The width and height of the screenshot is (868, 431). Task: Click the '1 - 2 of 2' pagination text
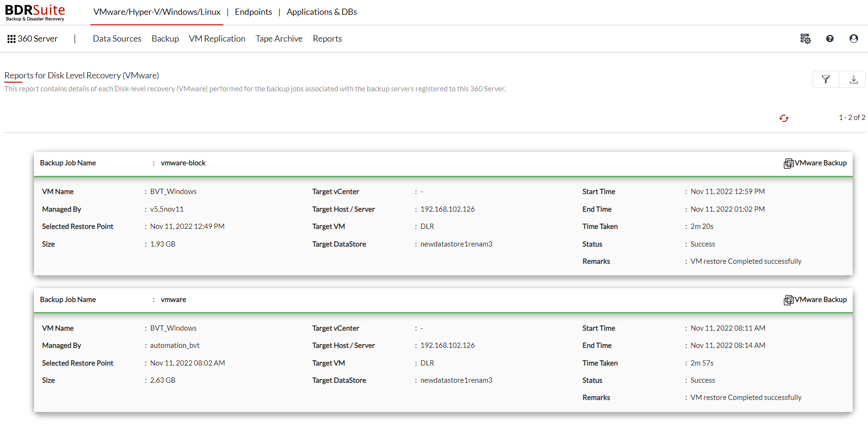tap(852, 118)
